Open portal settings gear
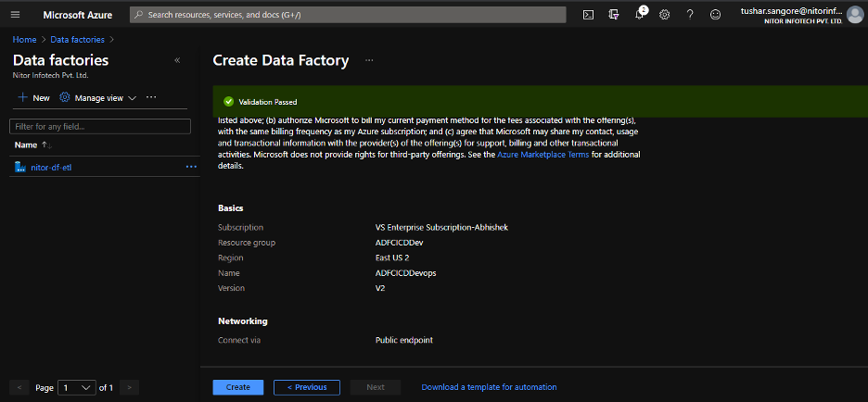The height and width of the screenshot is (402, 868). (x=664, y=15)
